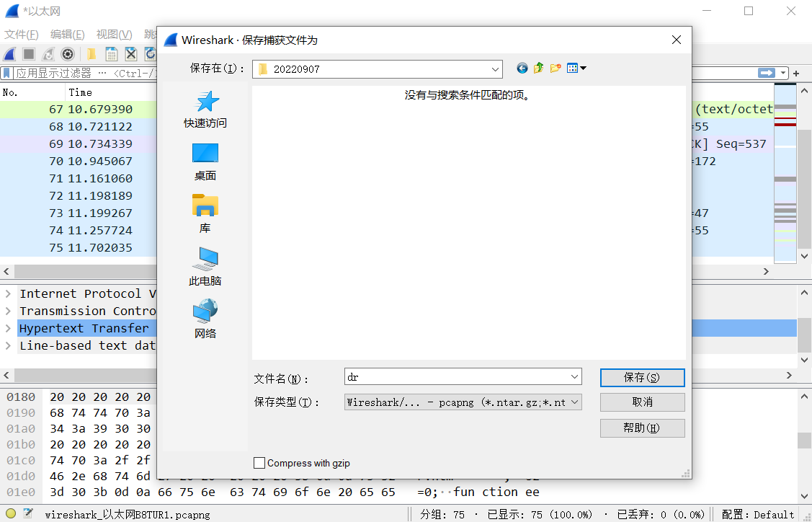Enable Compress with gzip checkbox
The height and width of the screenshot is (522, 812).
click(x=259, y=463)
